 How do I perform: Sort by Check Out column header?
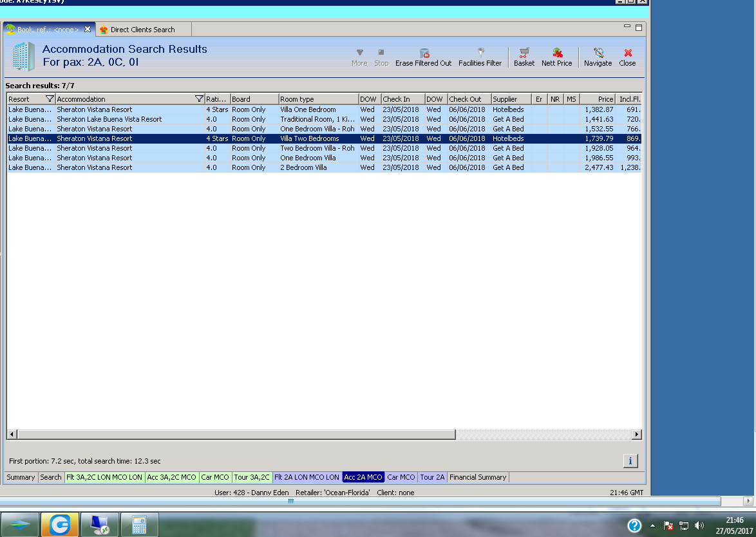(469, 99)
